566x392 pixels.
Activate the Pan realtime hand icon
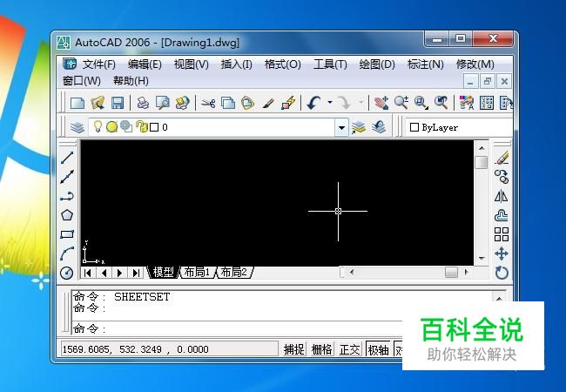point(381,104)
